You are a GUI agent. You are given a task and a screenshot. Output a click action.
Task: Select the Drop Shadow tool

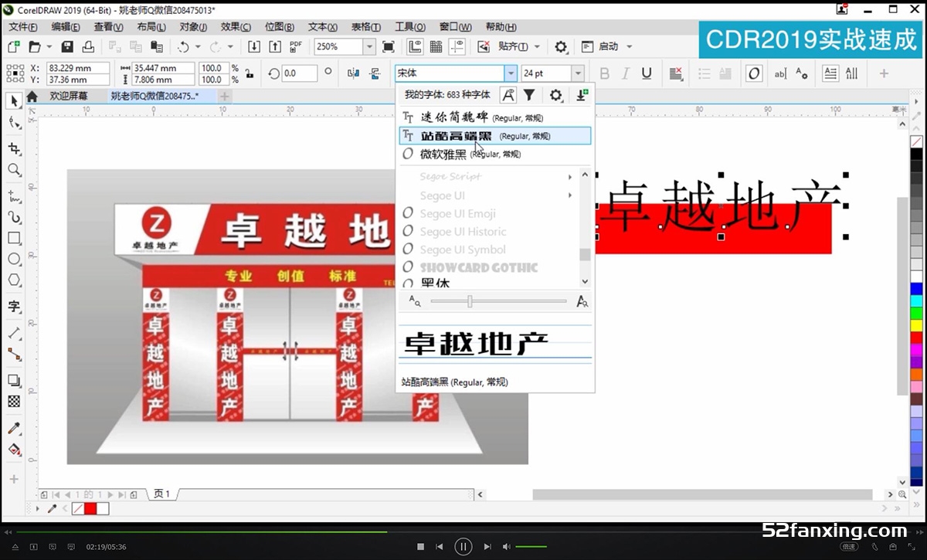14,380
